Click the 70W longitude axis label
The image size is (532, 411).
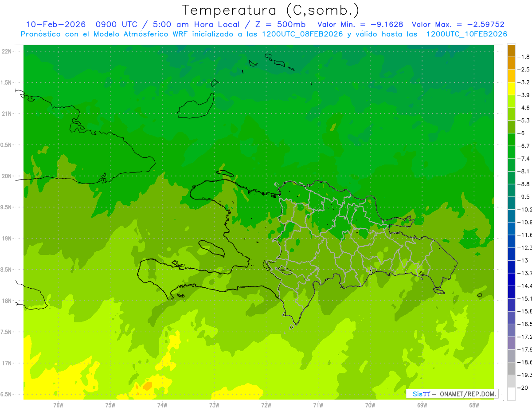[x=370, y=405]
